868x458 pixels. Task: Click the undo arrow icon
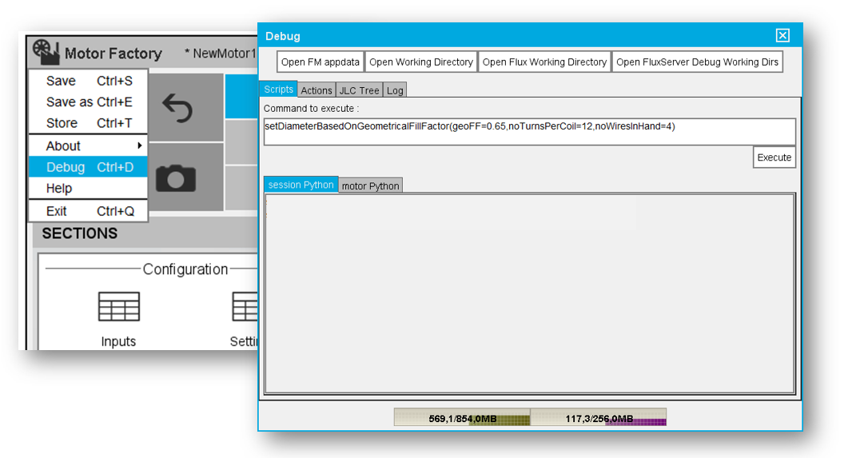[177, 107]
